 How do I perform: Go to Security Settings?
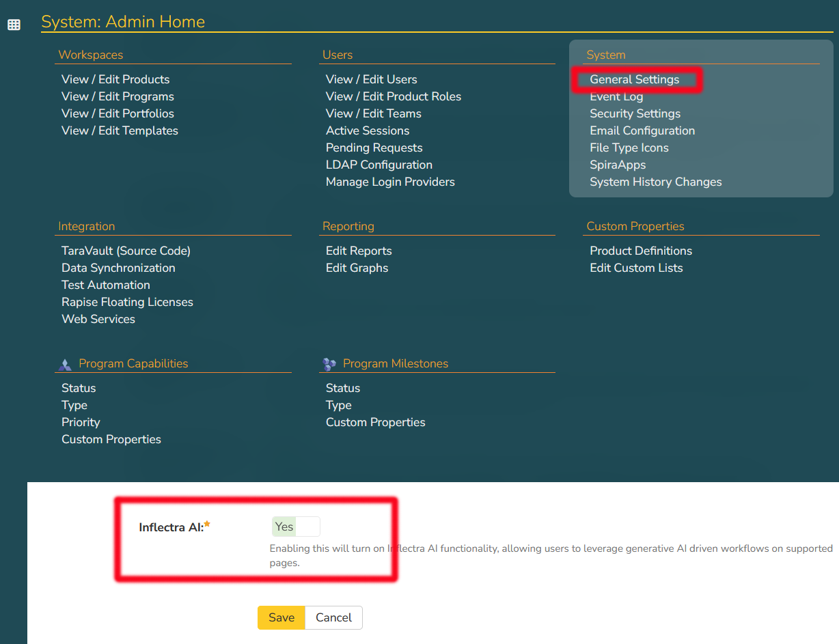click(x=635, y=113)
